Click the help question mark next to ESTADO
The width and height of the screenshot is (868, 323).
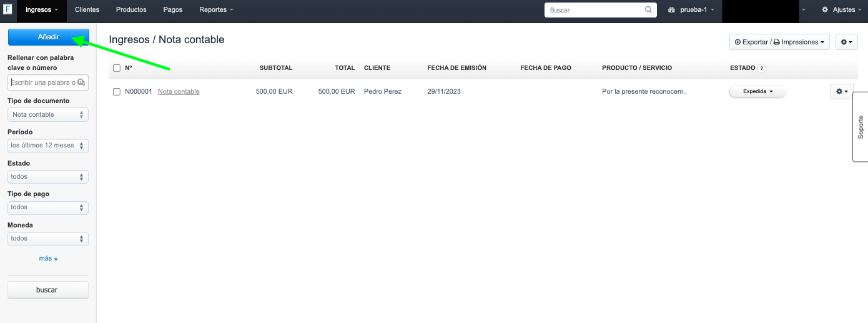coord(762,68)
